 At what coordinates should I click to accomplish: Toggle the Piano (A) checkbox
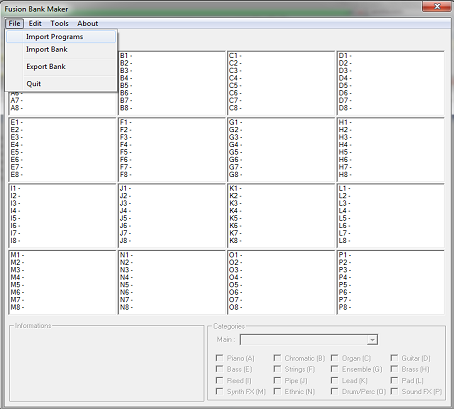tap(219, 358)
